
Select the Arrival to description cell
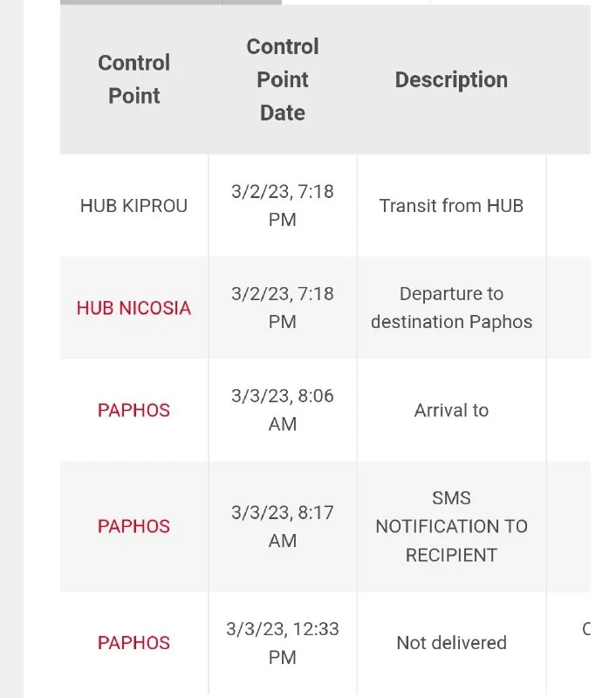(451, 410)
